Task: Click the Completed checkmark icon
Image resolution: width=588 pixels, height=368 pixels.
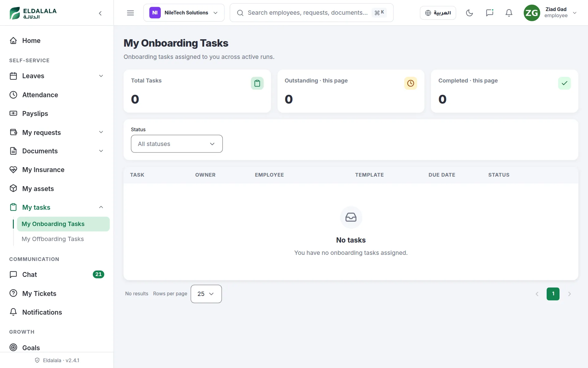Action: pos(564,83)
